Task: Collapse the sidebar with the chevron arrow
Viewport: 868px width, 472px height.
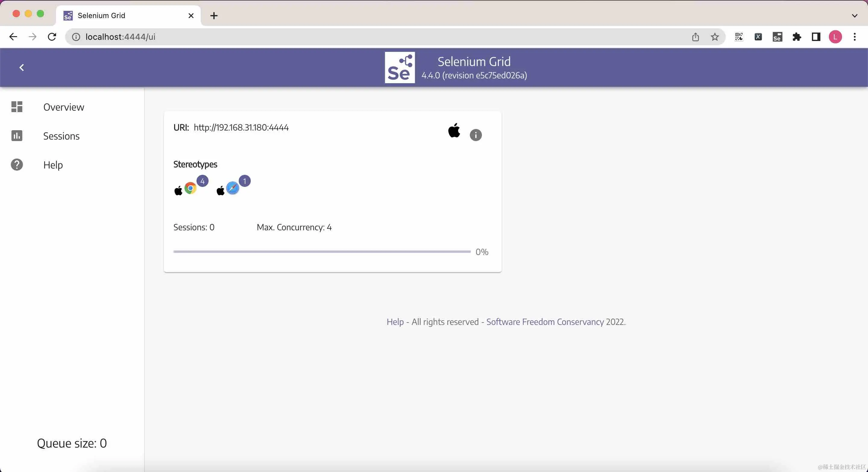Action: [22, 68]
